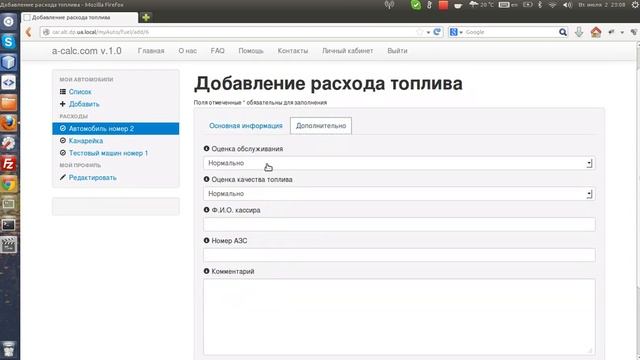Image resolution: width=640 pixels, height=360 pixels.
Task: Launch VirtualBox from the dock
Action: 9,62
